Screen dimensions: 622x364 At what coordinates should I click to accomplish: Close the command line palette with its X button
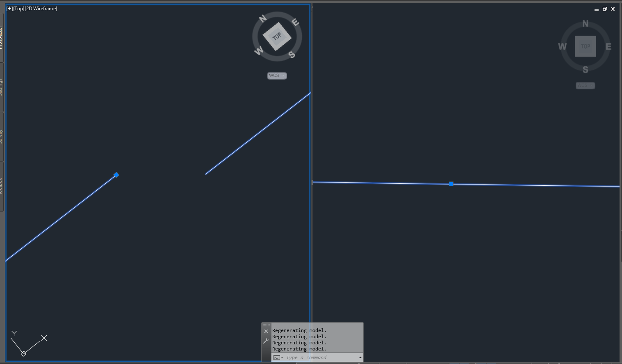(266, 331)
